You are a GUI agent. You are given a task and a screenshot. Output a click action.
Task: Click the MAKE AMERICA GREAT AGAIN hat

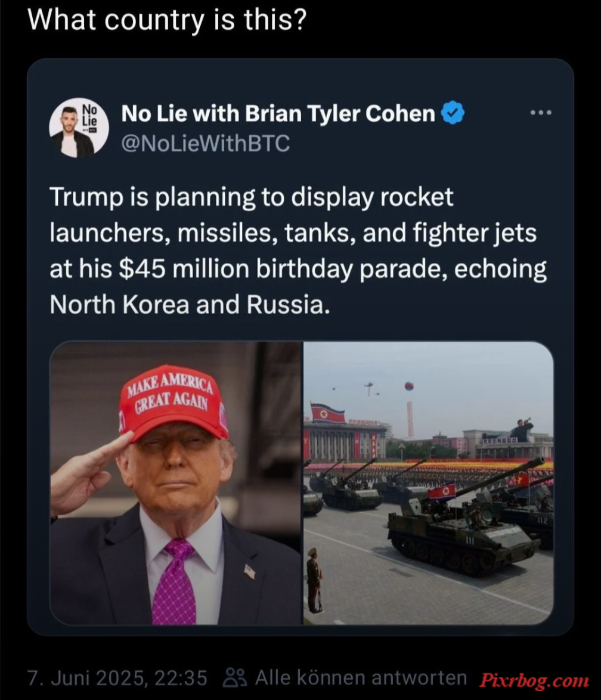(174, 404)
